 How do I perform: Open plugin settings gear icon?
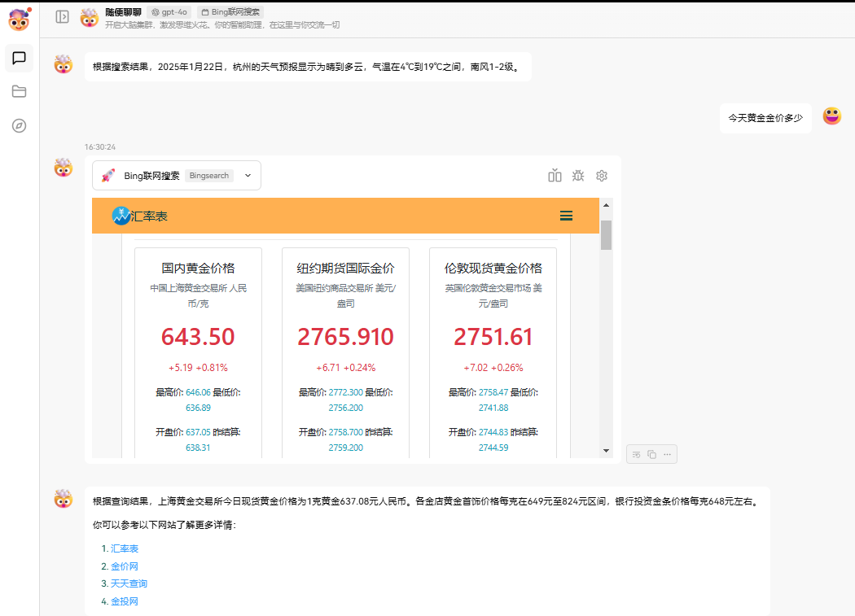coord(602,176)
